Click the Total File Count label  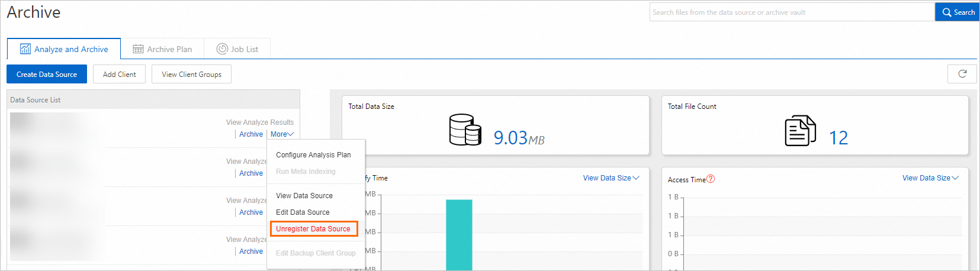pyautogui.click(x=692, y=107)
